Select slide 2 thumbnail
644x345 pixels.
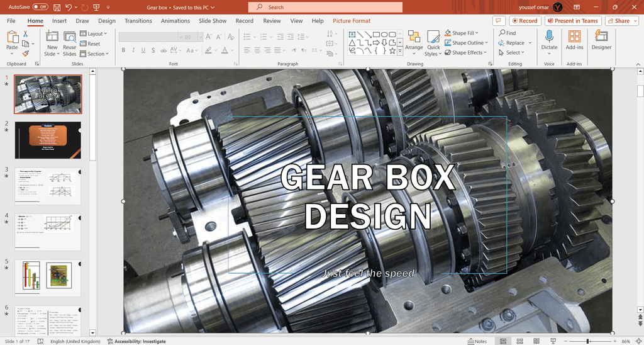(48, 140)
